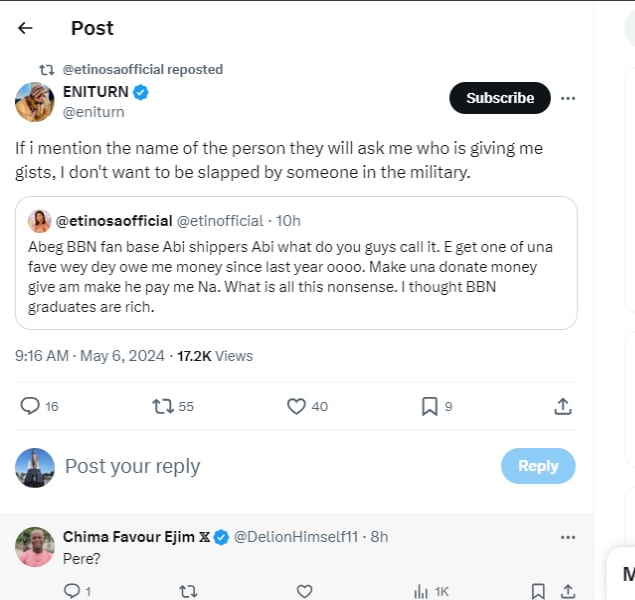Image resolution: width=635 pixels, height=600 pixels.
Task: Open the @etinosaofficial reposted link
Action: pos(143,70)
